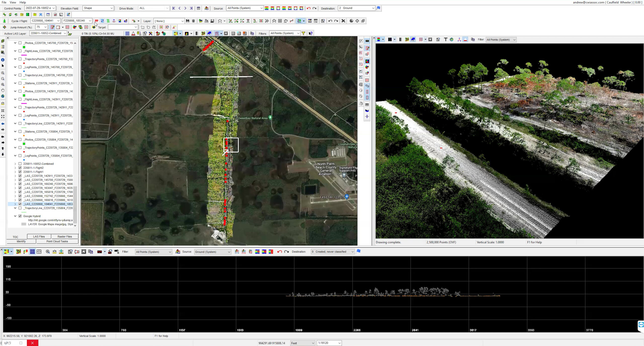Expand the 220811-10052-Combined tree item
The height and width of the screenshot is (346, 644).
click(15, 164)
